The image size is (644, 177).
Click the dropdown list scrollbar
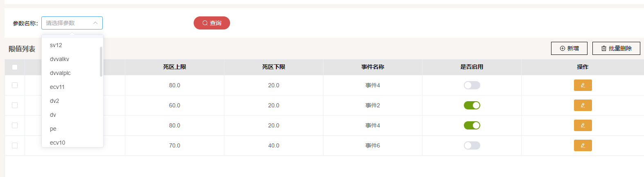[101, 61]
